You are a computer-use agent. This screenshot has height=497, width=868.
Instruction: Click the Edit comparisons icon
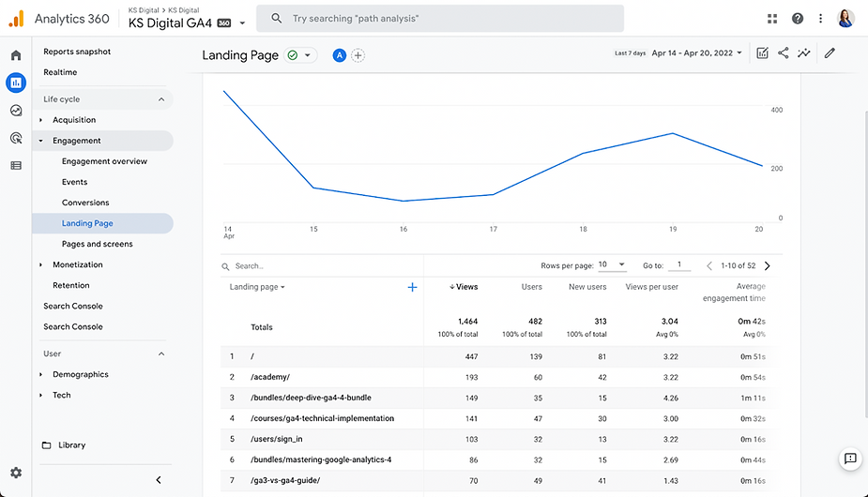point(762,53)
